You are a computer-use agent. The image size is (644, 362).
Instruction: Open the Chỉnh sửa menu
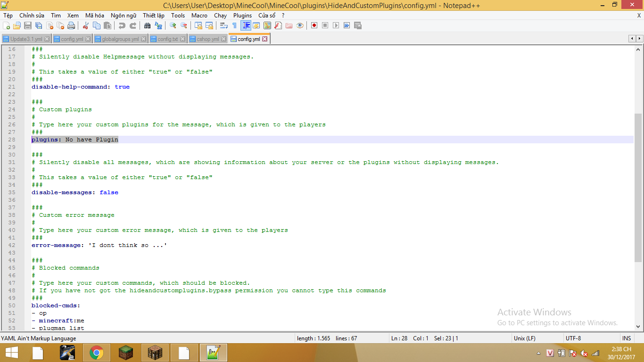(31, 16)
